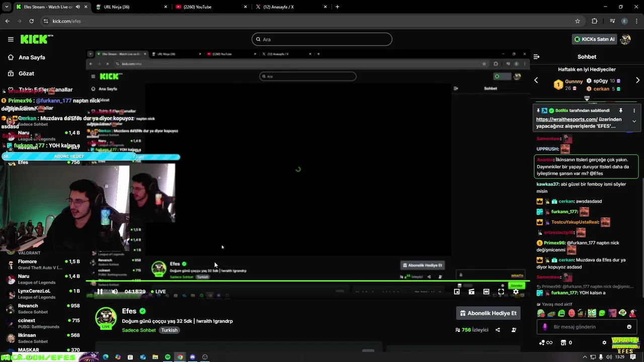Image resolution: width=644 pixels, height=362 pixels.
Task: Click the Ara search field
Action: click(322, 39)
